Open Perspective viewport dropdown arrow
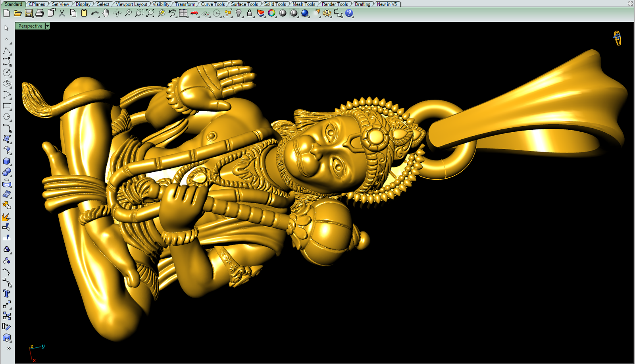Image resolution: width=635 pixels, height=364 pixels. coord(47,26)
